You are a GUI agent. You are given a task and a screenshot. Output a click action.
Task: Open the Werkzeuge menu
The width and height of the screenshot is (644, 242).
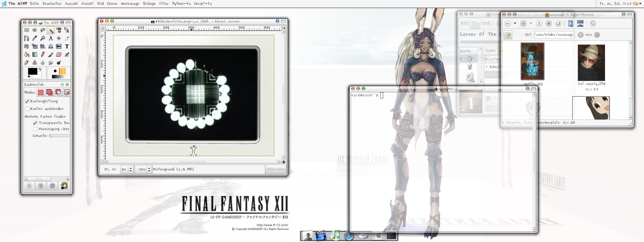pyautogui.click(x=130, y=4)
